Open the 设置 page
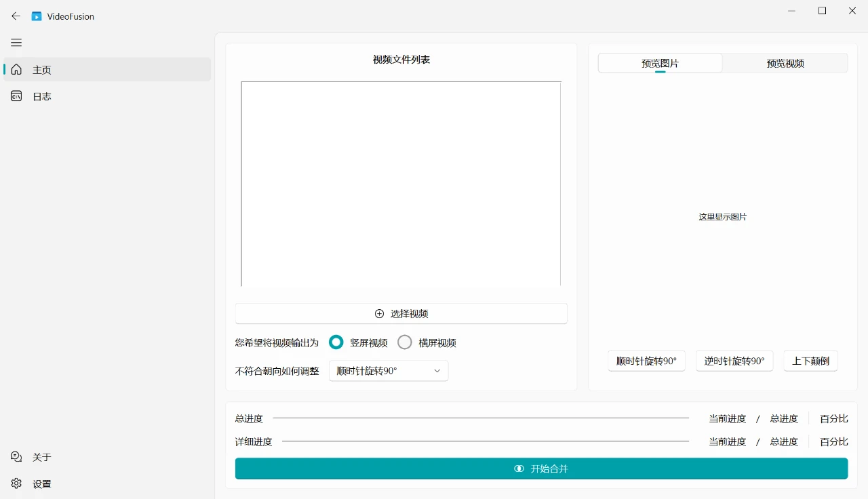Viewport: 868px width, 499px height. [107, 483]
